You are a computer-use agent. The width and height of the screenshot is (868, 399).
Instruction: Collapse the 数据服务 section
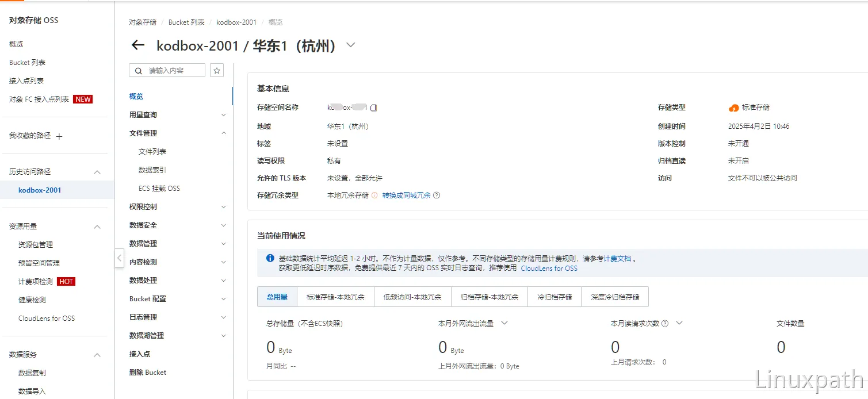(x=97, y=355)
